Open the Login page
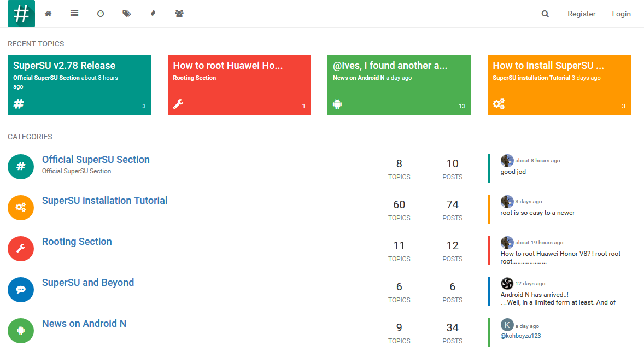The image size is (644, 357). [621, 14]
